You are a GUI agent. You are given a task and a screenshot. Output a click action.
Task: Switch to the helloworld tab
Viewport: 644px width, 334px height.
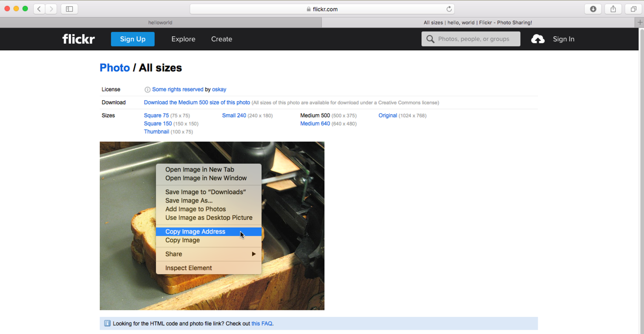coord(160,23)
